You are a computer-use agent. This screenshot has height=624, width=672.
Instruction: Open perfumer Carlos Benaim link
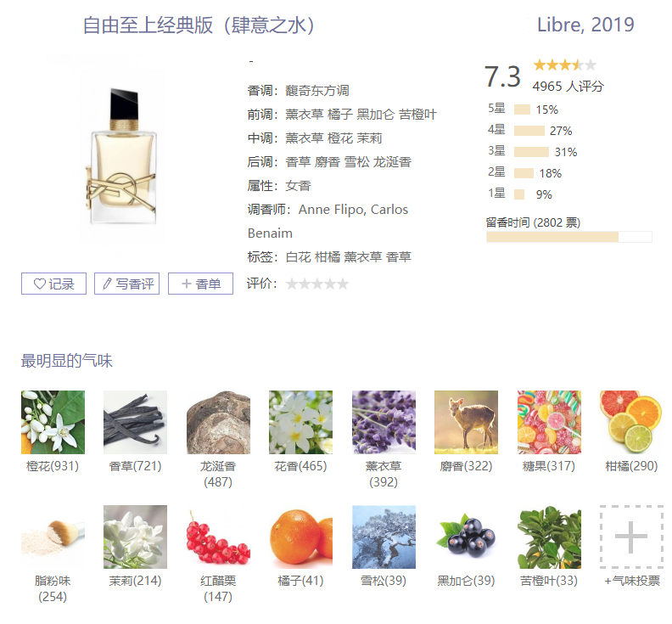328,222
